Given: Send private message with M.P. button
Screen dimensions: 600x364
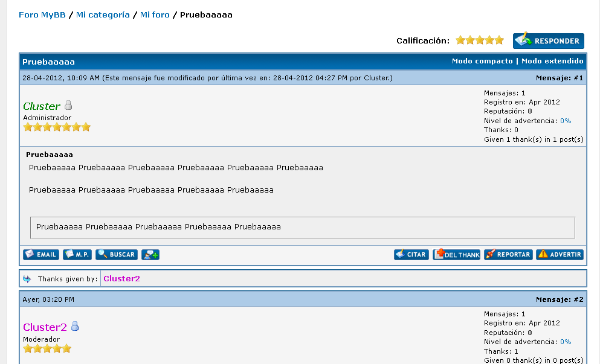Looking at the screenshot, I should [77, 255].
